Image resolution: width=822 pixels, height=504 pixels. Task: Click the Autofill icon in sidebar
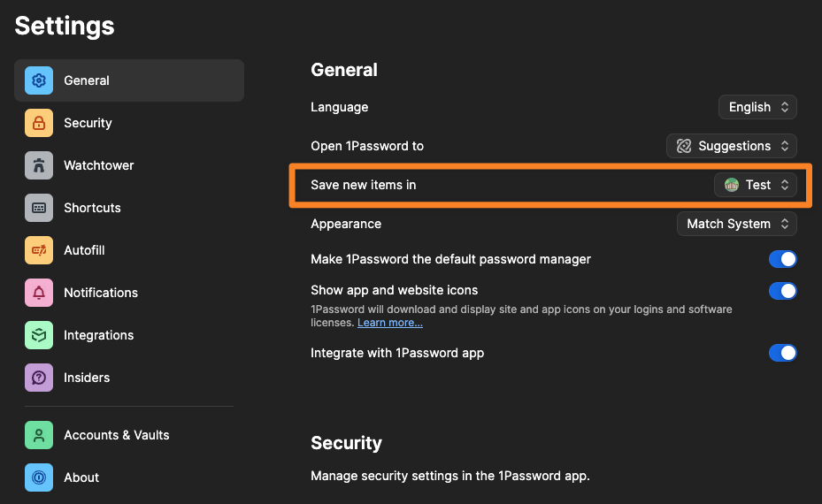click(39, 250)
